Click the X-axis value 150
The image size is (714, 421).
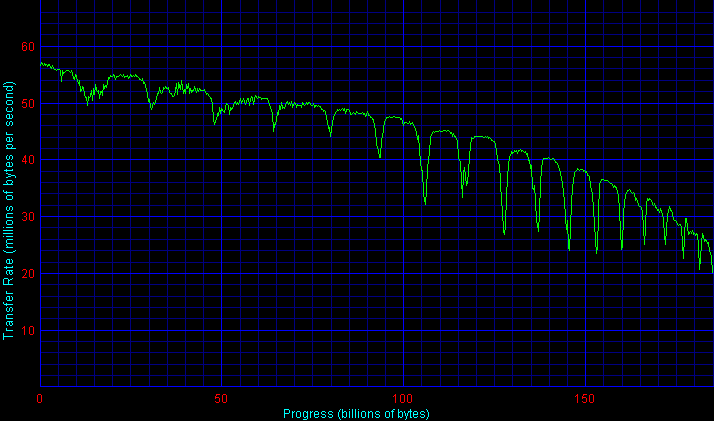[x=584, y=399]
